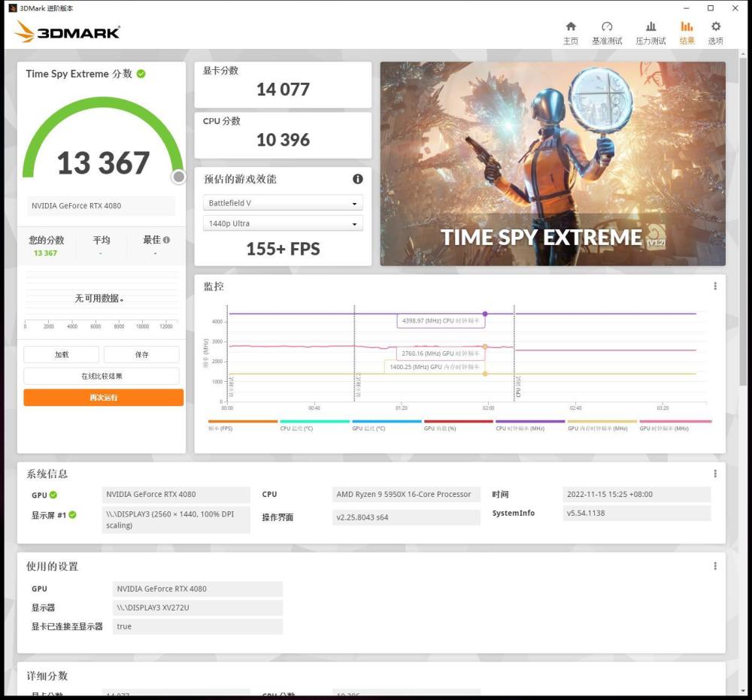Toggle GPU 负载 (%) legend series
Screen dimensions: 752x700
coord(459,426)
